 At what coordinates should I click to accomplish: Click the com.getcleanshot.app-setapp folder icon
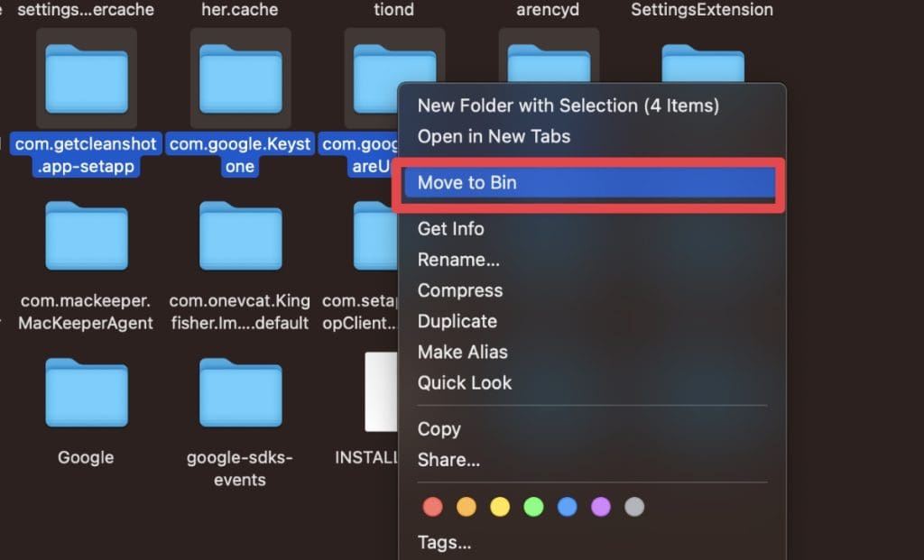point(87,78)
